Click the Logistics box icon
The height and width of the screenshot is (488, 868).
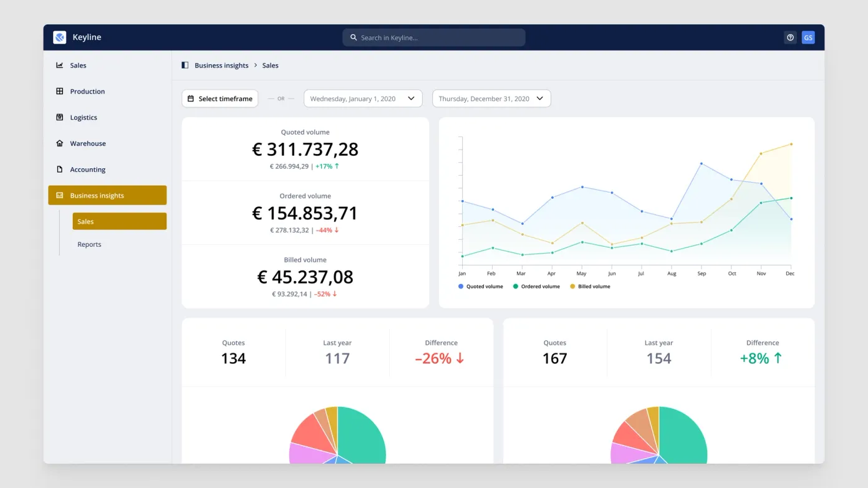click(x=60, y=117)
